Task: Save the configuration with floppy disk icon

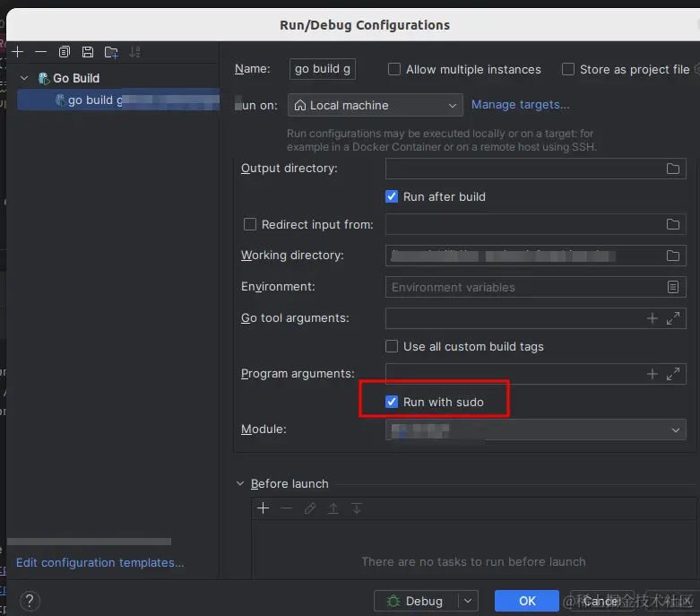Action: click(x=88, y=52)
